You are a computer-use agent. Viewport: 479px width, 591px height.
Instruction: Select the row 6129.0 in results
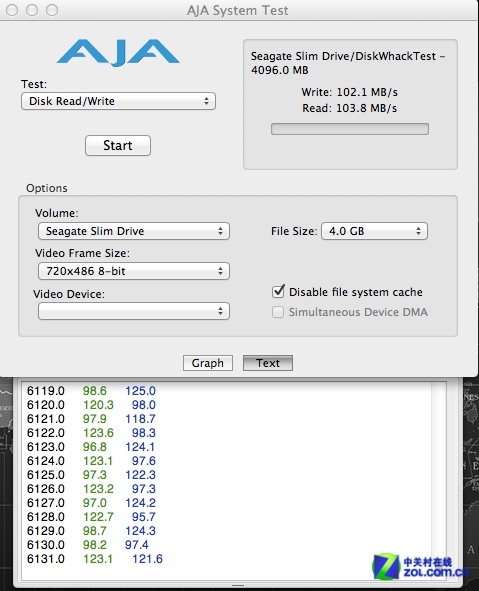point(91,531)
